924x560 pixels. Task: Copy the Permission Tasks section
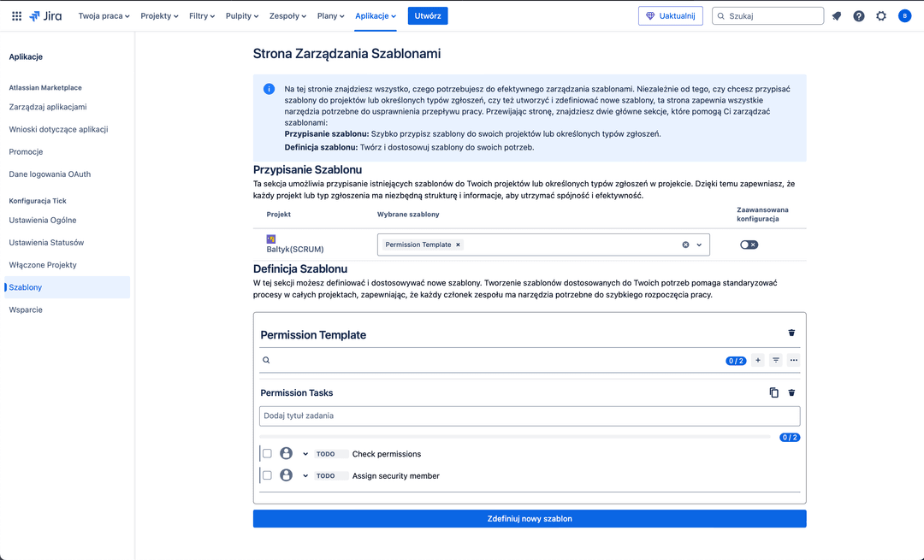[x=773, y=392]
